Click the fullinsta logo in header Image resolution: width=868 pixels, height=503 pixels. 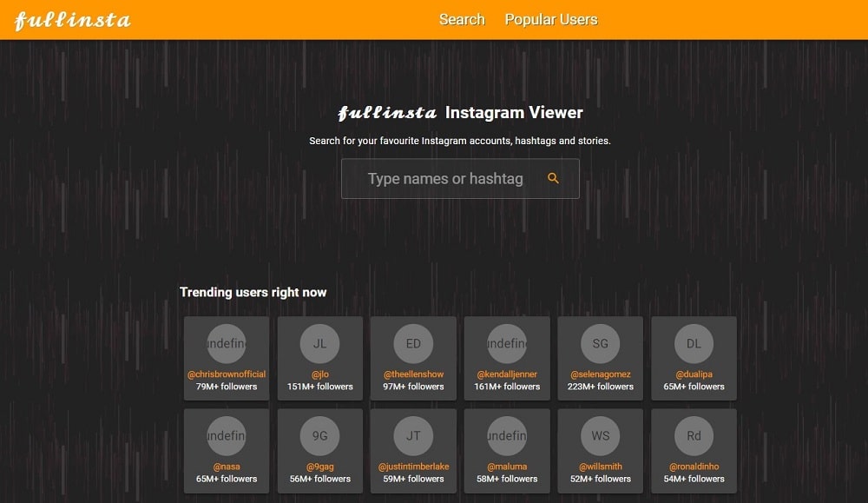coord(73,21)
